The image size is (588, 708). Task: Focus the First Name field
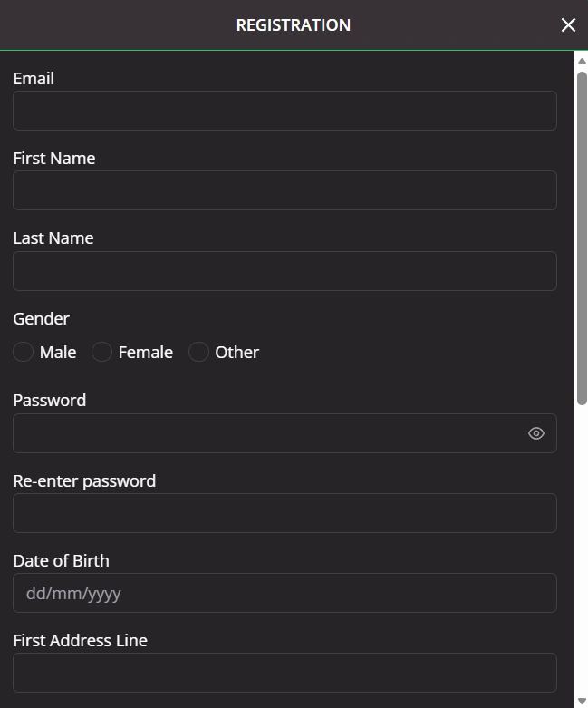[x=284, y=190]
